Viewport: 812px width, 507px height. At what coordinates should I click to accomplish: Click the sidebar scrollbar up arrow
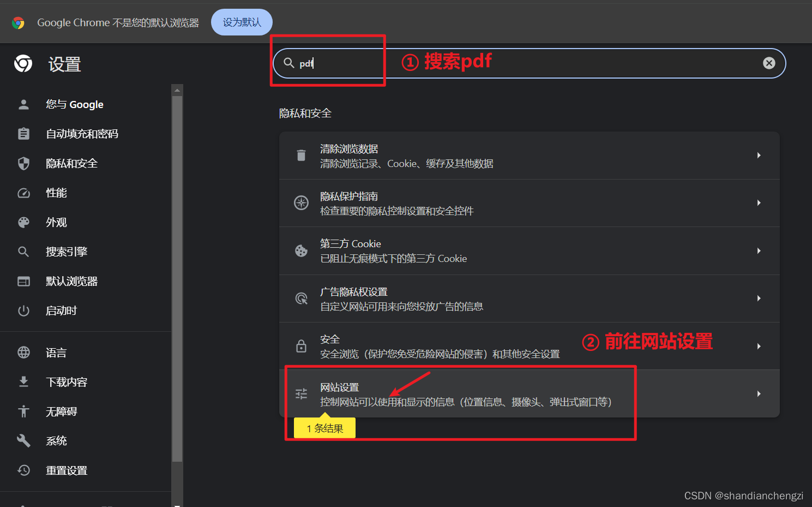click(177, 90)
